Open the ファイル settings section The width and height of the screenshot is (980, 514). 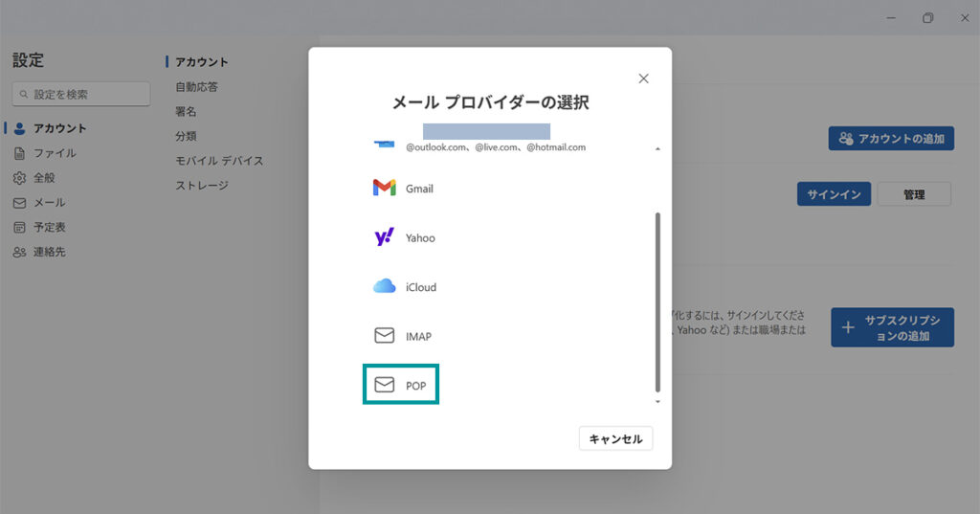click(x=45, y=153)
